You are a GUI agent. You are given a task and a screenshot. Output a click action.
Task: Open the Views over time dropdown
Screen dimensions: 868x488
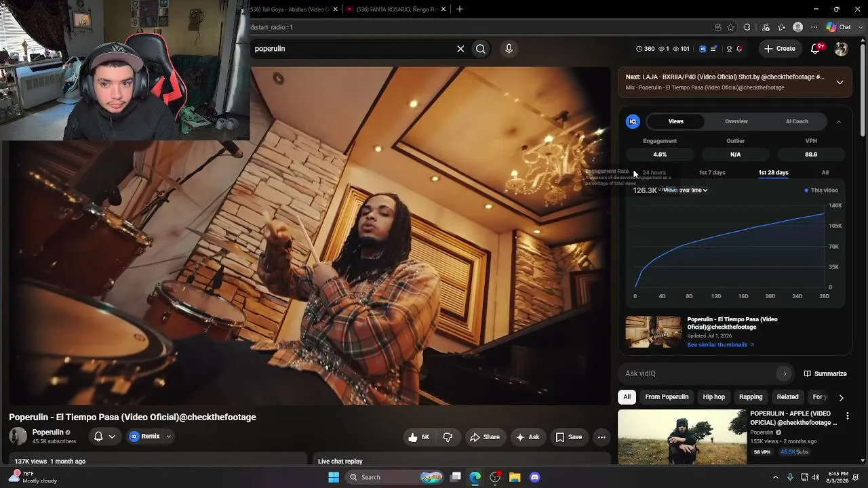pos(686,190)
